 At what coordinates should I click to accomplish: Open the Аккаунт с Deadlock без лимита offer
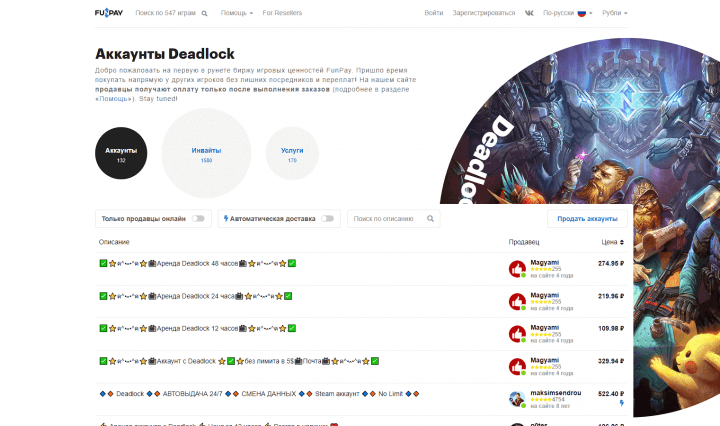tap(239, 361)
